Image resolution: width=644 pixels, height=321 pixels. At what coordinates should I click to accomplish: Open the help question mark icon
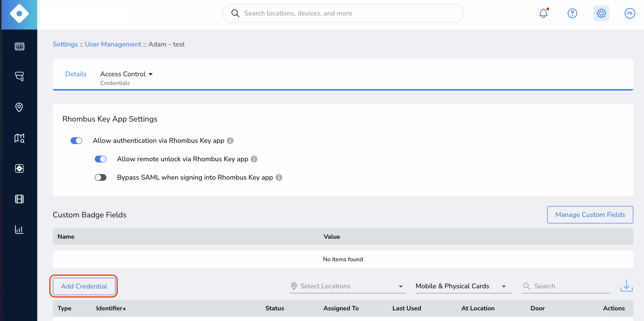[572, 13]
